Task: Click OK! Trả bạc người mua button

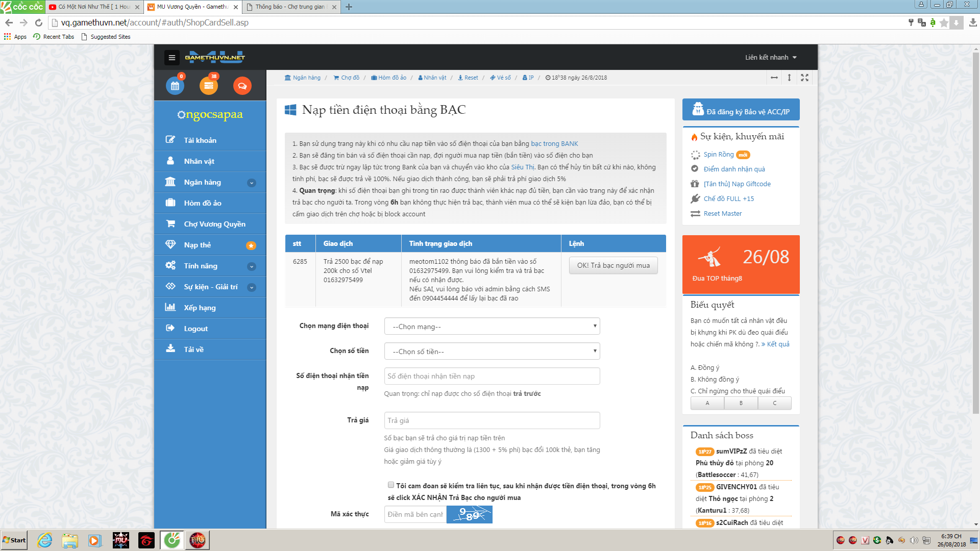Action: click(x=613, y=265)
